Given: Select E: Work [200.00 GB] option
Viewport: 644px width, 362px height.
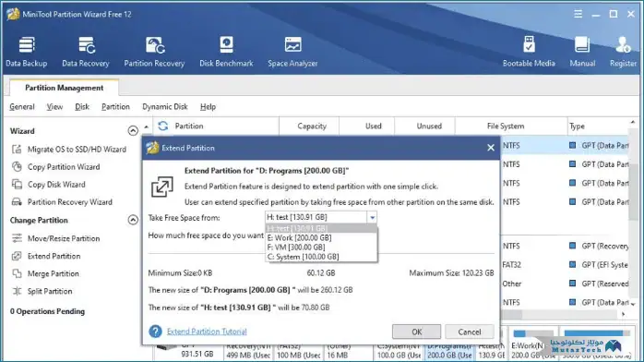Looking at the screenshot, I should [x=321, y=237].
